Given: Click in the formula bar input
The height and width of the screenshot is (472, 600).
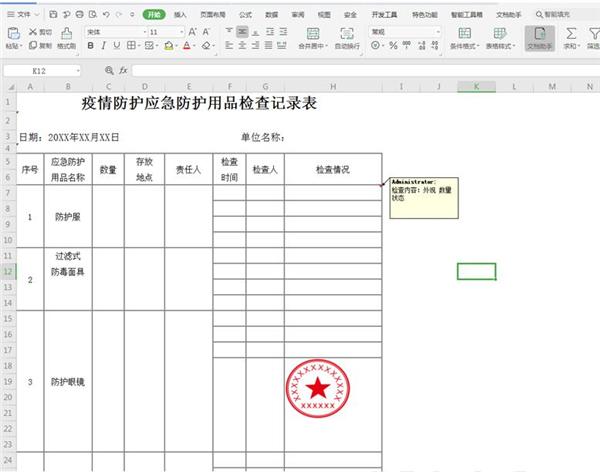Looking at the screenshot, I should point(365,70).
